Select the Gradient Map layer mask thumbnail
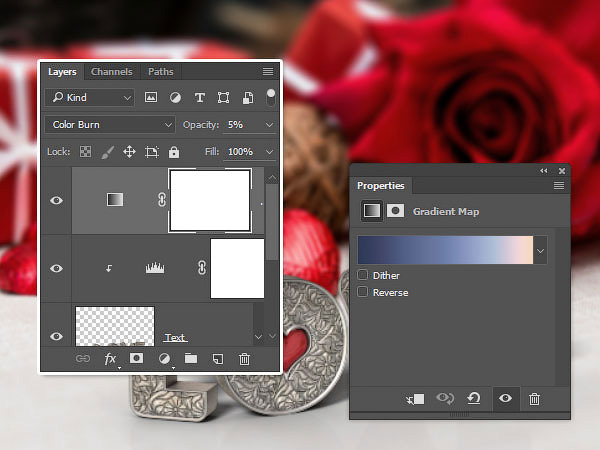Viewport: 600px width, 450px height. pos(210,200)
